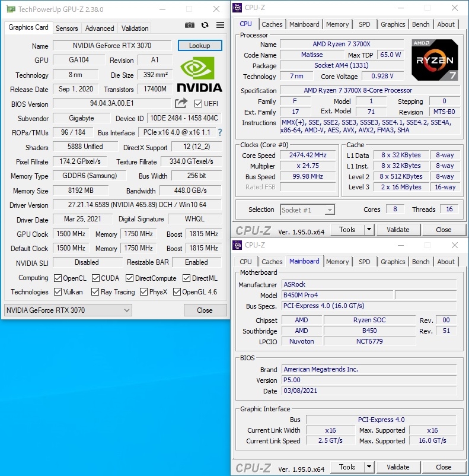Toggle the PhysX checkbox
Screen dimensions: 469x476
144,292
